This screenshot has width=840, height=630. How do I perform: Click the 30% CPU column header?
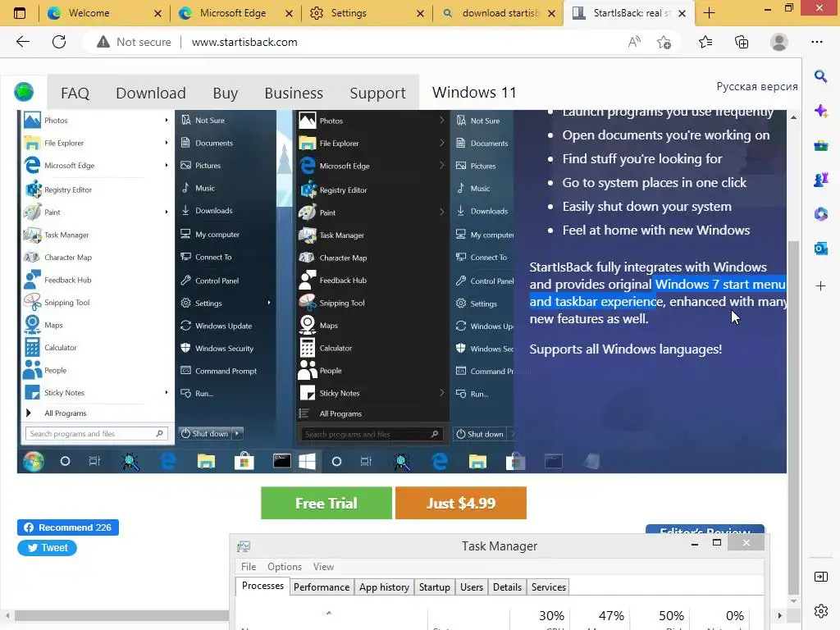click(x=540, y=619)
